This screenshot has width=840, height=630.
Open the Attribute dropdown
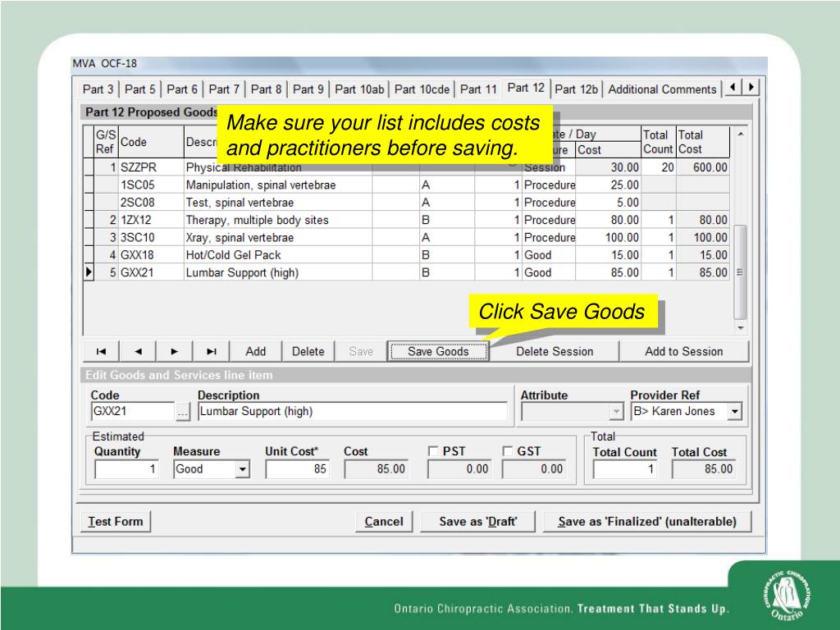(616, 412)
